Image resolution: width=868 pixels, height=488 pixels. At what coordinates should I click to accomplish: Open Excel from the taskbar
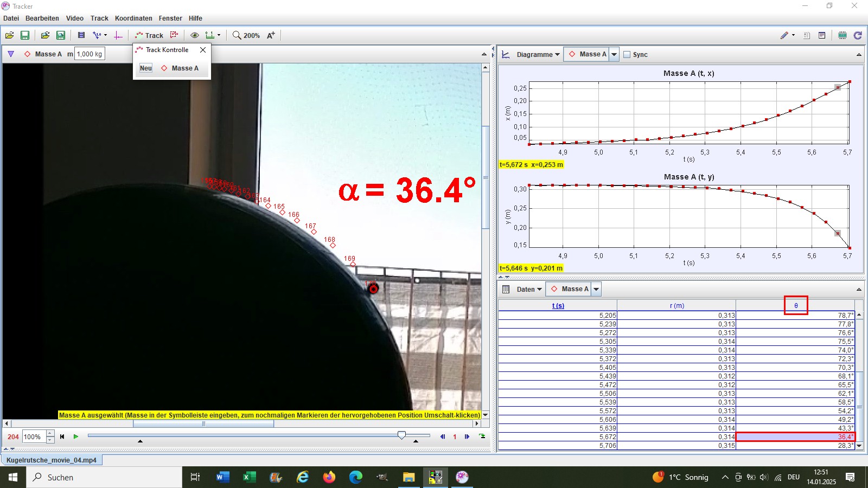click(249, 477)
